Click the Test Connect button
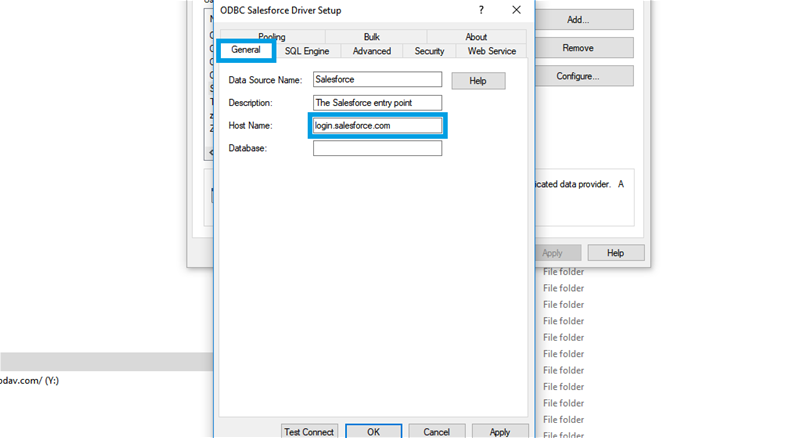This screenshot has width=800, height=438. point(310,431)
